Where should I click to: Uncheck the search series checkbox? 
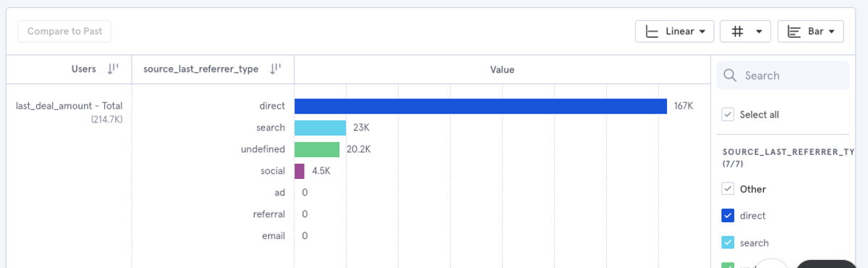point(728,243)
